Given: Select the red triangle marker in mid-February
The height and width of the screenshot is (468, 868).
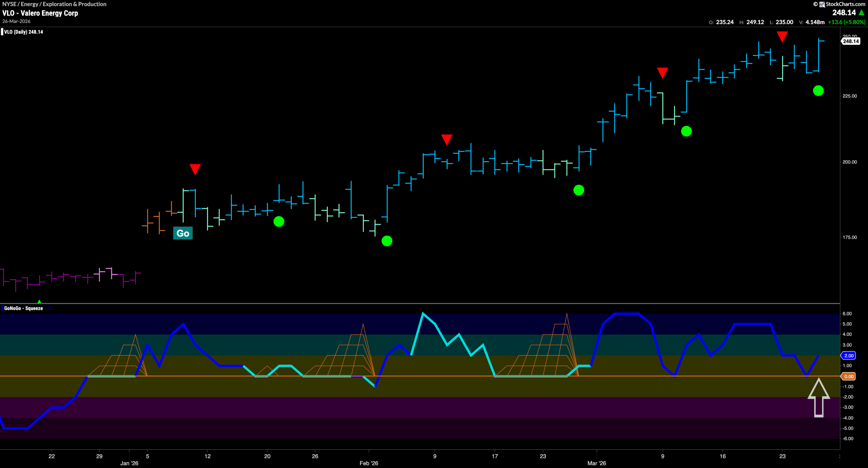Looking at the screenshot, I should [447, 140].
